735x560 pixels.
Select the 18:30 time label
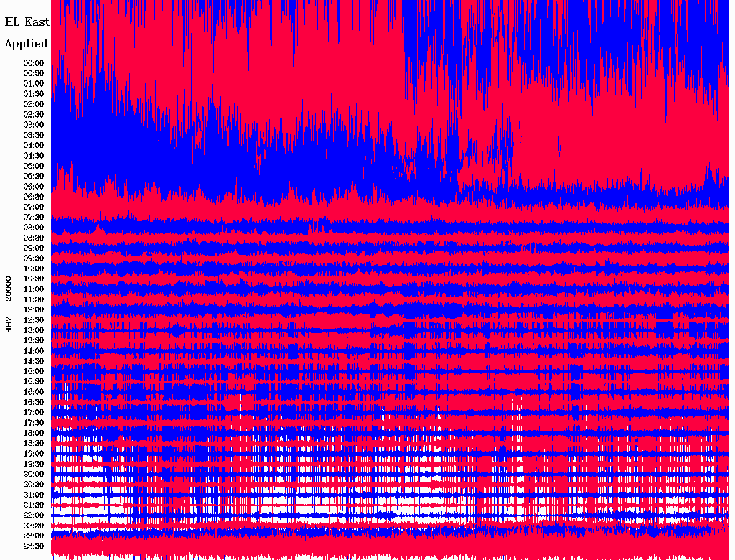34,443
